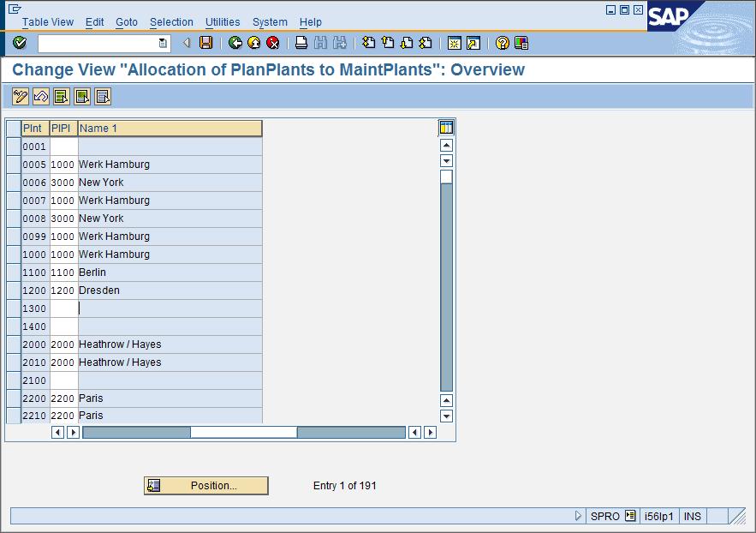The height and width of the screenshot is (533, 756).
Task: Click the Select block icon
Action: click(x=82, y=97)
